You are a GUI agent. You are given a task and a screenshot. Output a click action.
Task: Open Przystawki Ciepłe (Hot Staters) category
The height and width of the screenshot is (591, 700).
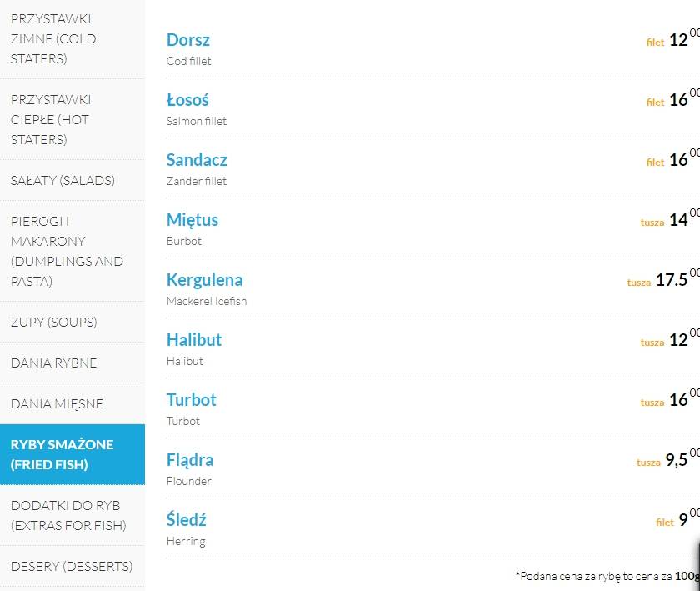tap(72, 119)
